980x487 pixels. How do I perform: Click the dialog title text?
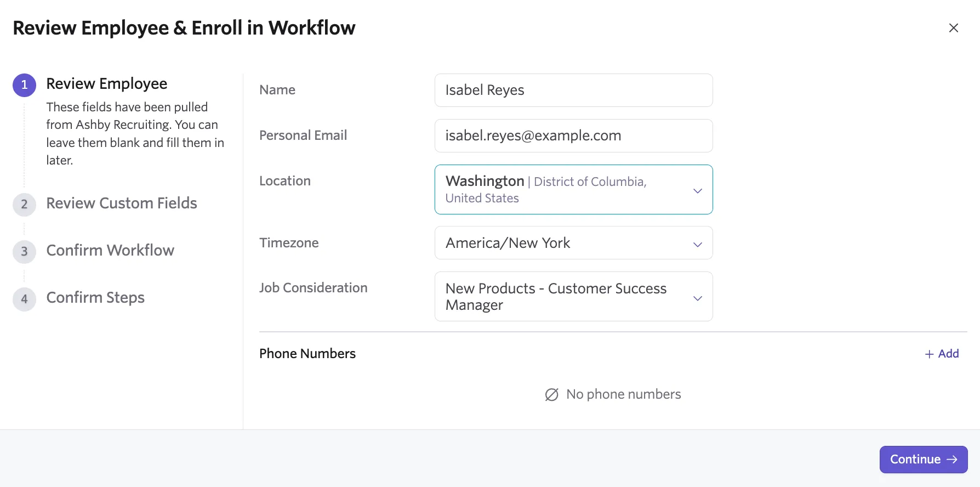click(x=184, y=28)
